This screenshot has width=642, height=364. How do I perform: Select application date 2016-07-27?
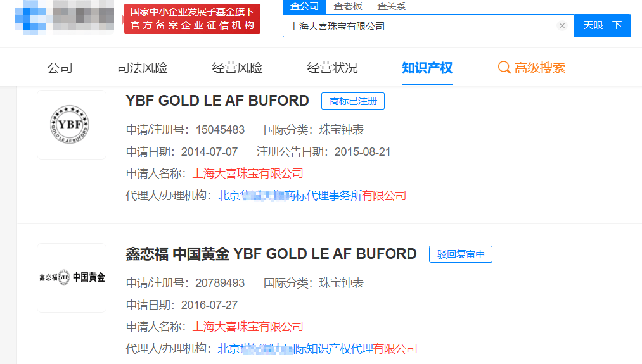coord(209,304)
